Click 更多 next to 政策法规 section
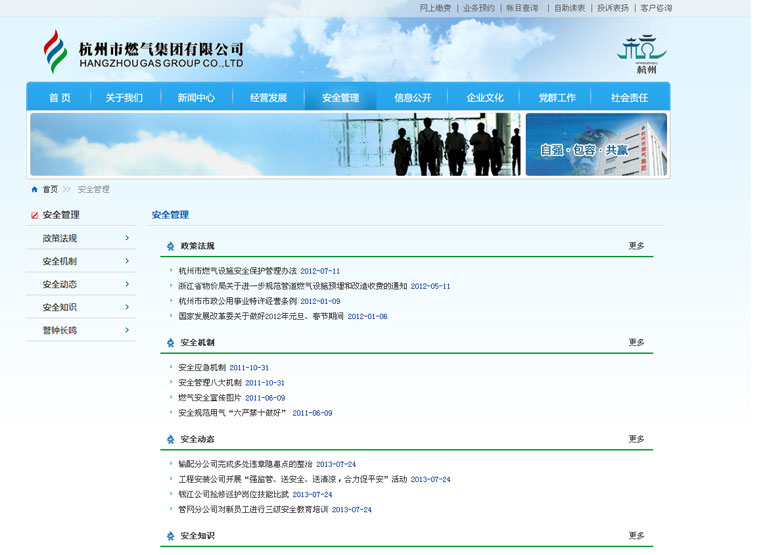 [x=636, y=246]
